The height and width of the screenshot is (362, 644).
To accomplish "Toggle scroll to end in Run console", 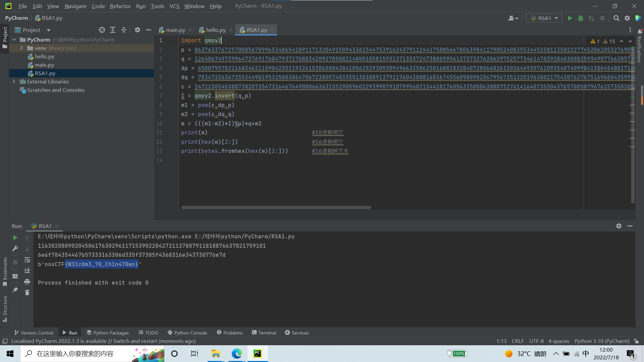I will click(27, 270).
